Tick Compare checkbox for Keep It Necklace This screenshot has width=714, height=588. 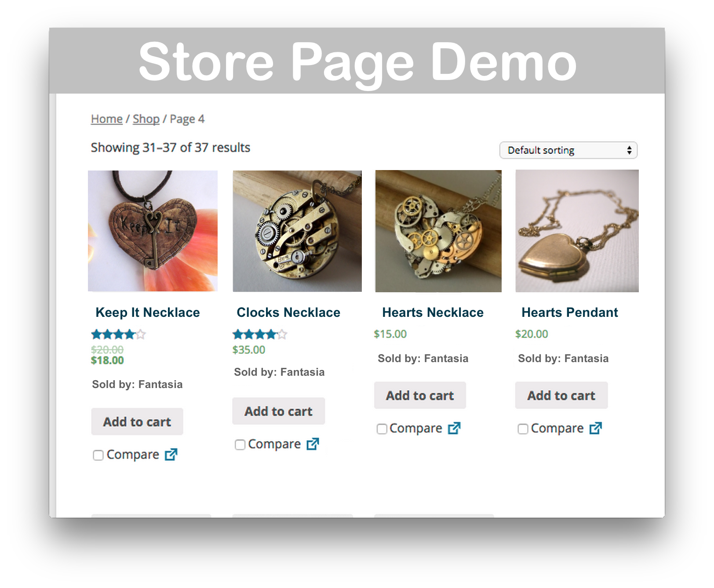pyautogui.click(x=98, y=455)
